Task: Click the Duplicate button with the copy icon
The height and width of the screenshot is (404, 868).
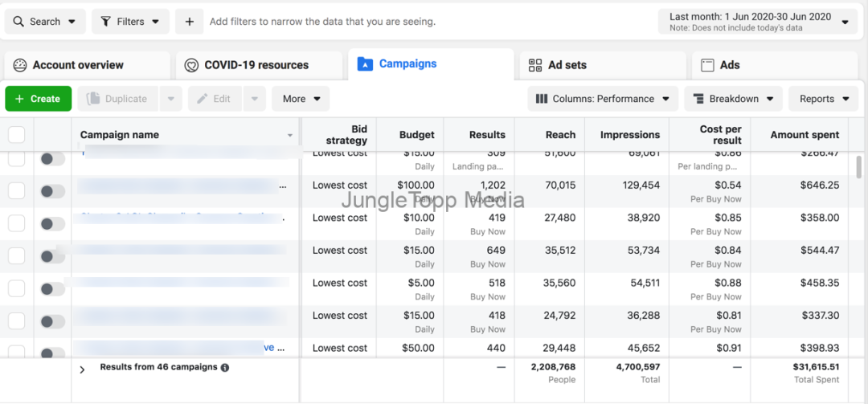Action: 117,99
